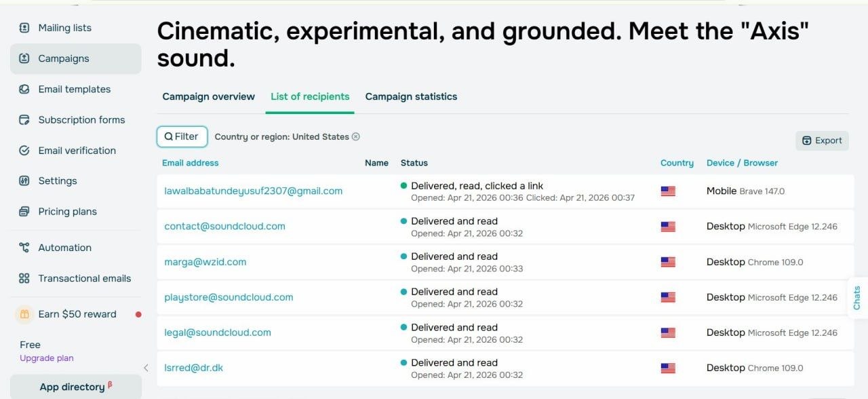Viewport: 868px width, 399px height.
Task: Click the Campaigns icon in sidebar
Action: (x=24, y=58)
